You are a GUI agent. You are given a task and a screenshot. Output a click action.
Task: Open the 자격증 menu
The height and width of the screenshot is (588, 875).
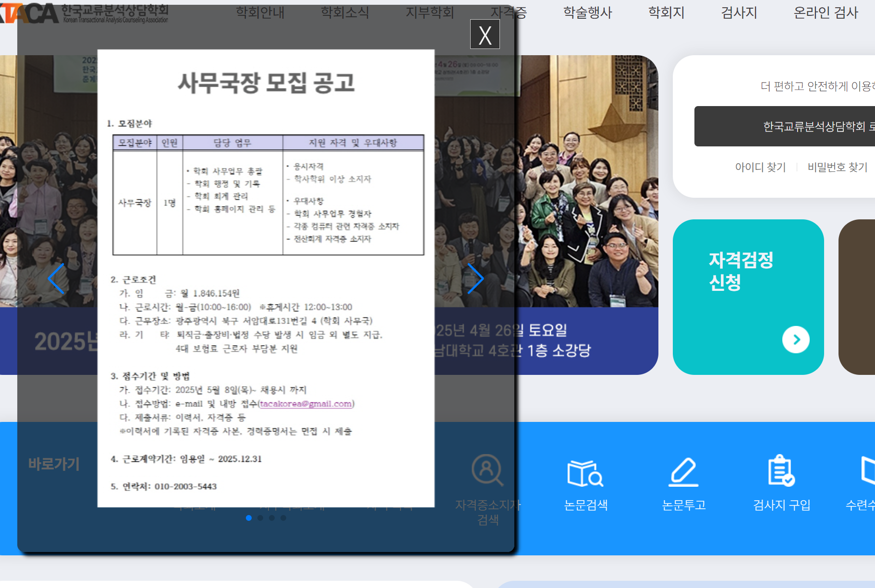(508, 12)
